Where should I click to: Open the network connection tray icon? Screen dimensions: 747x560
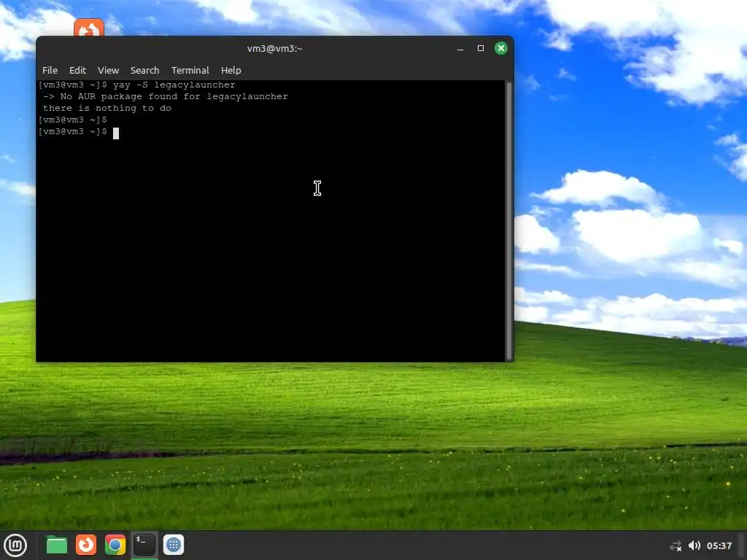click(x=676, y=545)
